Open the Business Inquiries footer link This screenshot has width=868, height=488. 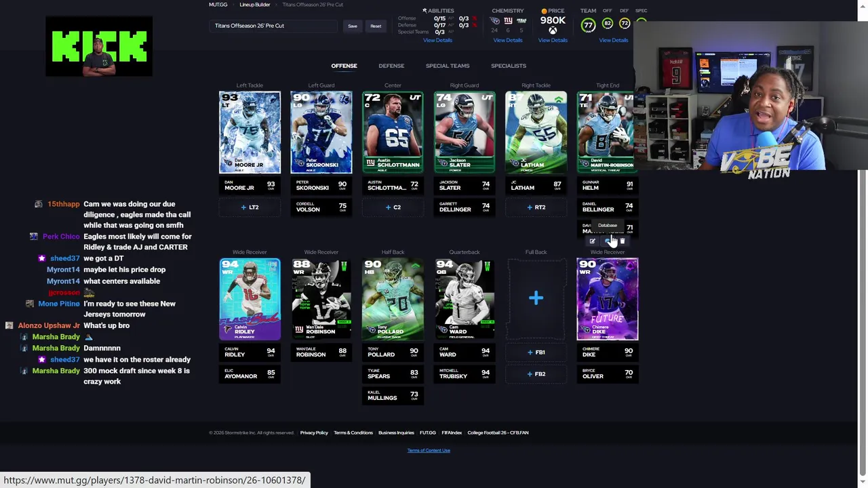click(396, 432)
